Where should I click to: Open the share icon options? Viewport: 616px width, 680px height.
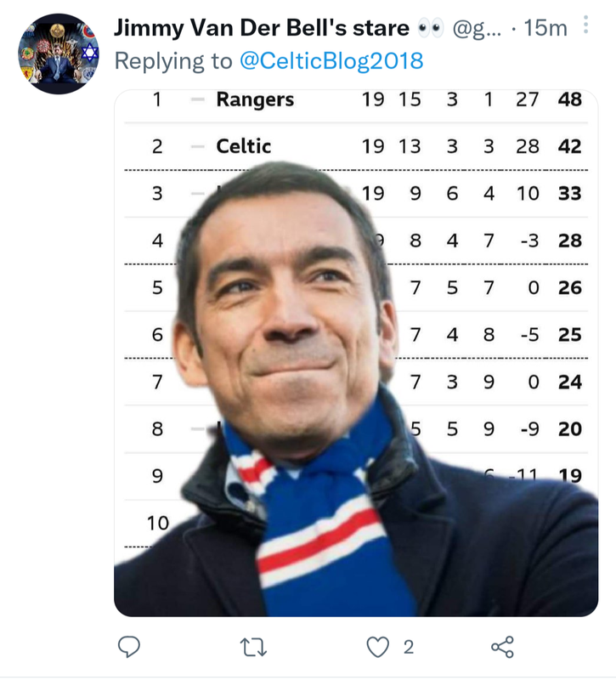(502, 647)
